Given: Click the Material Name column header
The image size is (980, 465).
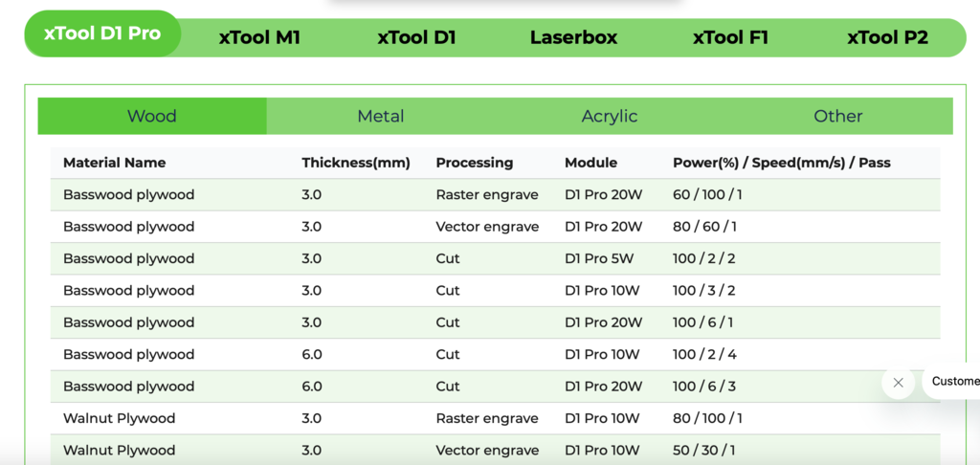Looking at the screenshot, I should [x=115, y=163].
